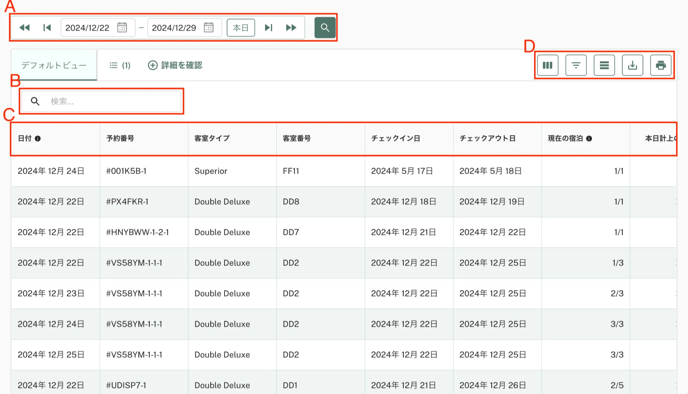
Task: Click the 本日 button
Action: click(x=240, y=28)
